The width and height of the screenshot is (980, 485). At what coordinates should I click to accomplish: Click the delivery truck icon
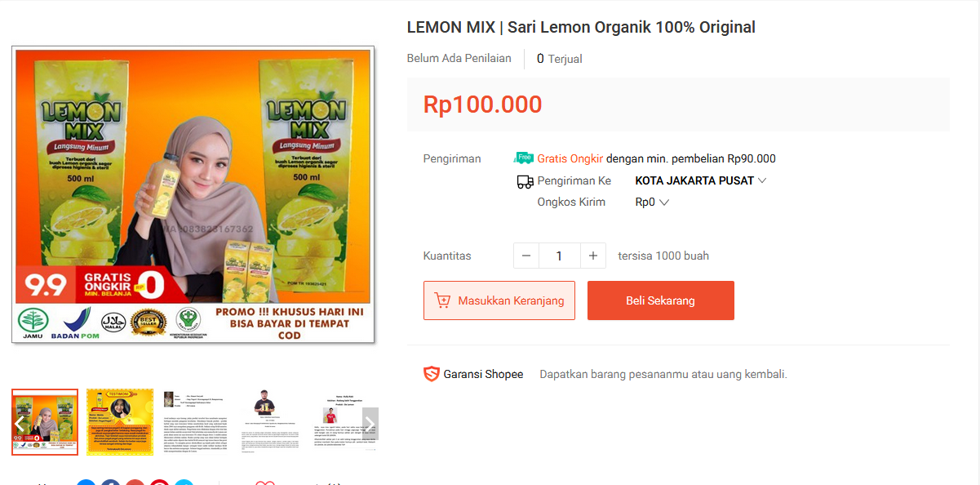coord(525,181)
